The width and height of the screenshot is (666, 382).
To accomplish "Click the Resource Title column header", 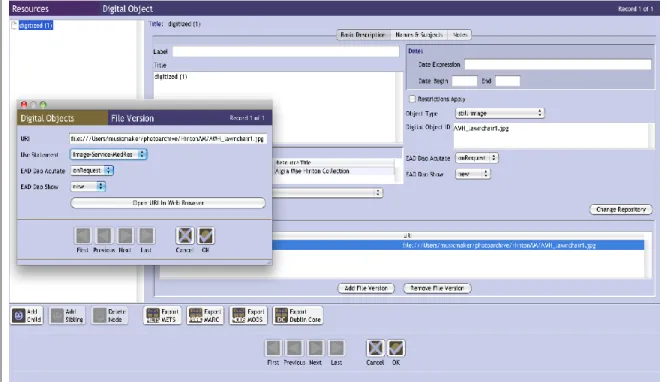I will (334, 162).
